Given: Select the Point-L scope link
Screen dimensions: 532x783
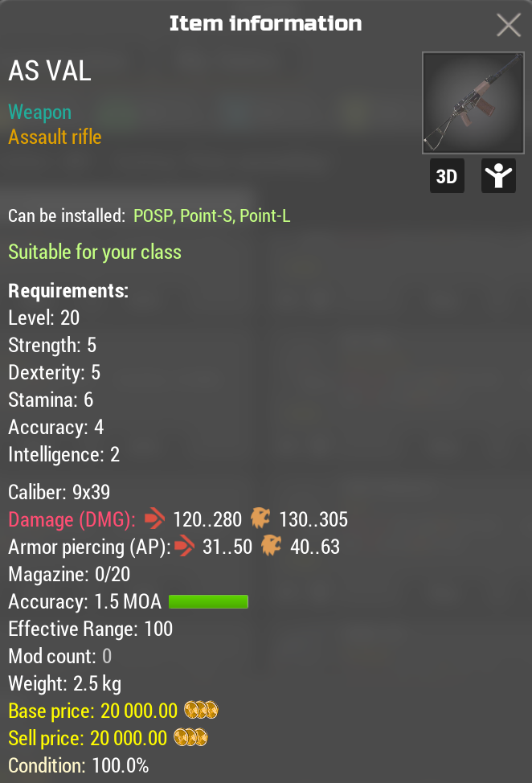Looking at the screenshot, I should coord(264,216).
